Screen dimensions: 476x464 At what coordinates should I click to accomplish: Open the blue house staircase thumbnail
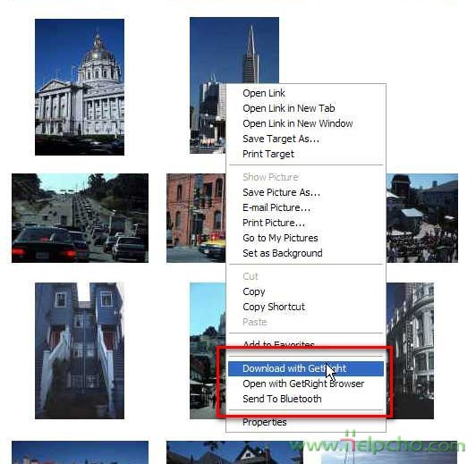click(80, 350)
